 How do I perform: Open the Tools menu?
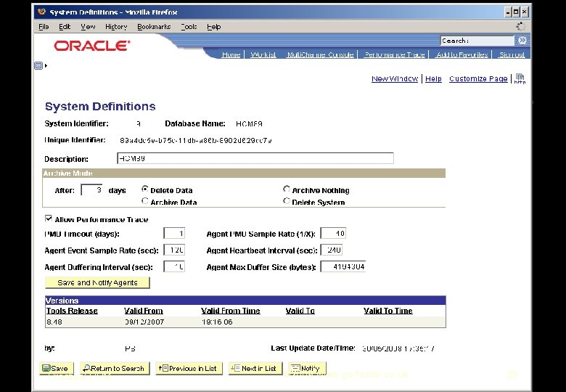tap(189, 27)
